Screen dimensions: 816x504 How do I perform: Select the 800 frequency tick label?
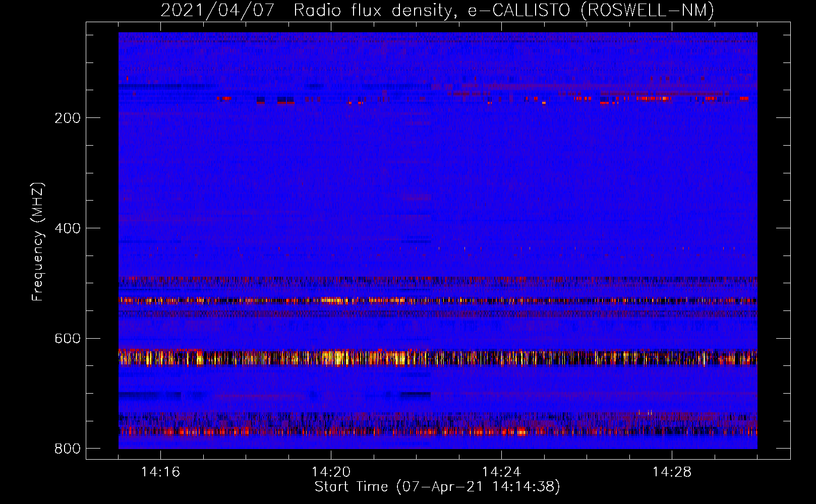click(68, 449)
